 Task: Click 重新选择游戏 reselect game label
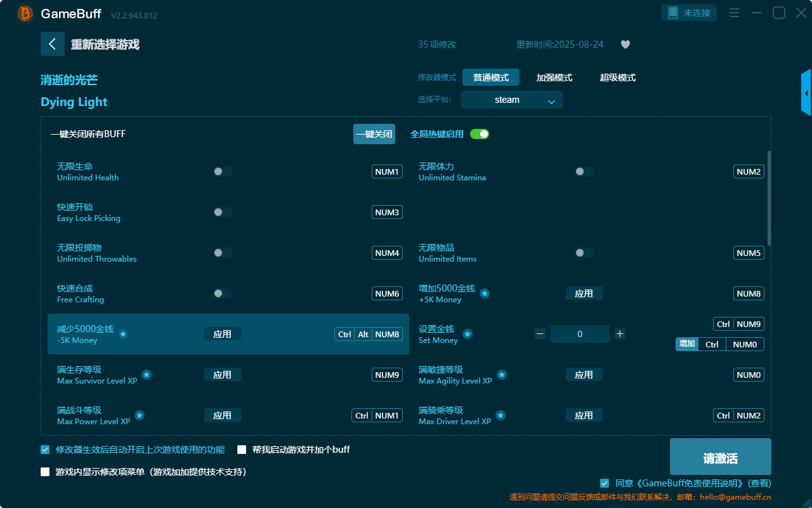pyautogui.click(x=105, y=44)
